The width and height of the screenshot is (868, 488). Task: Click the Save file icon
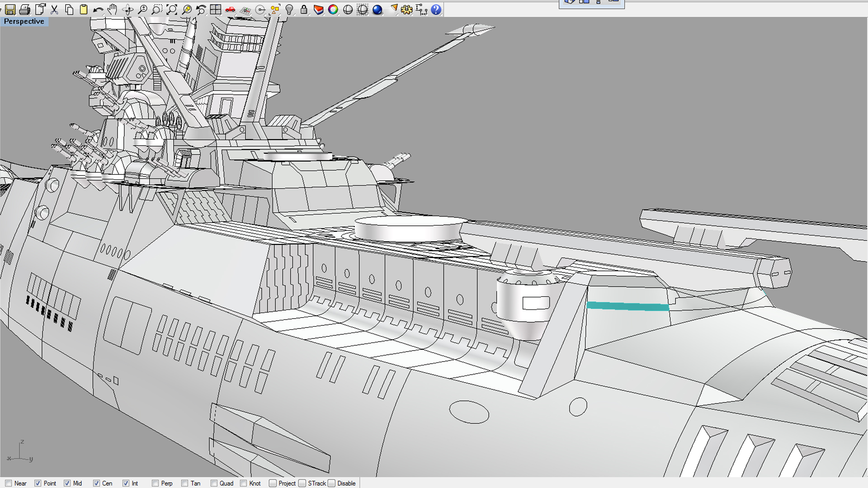pos(10,9)
